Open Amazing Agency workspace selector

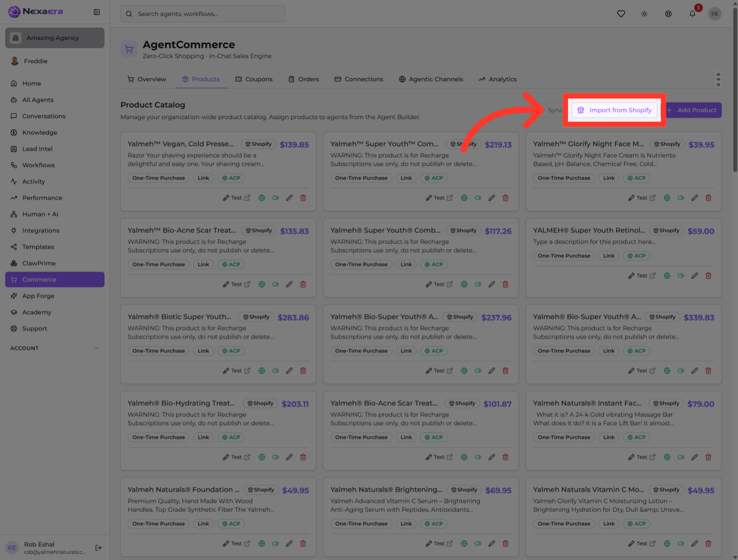(x=55, y=38)
